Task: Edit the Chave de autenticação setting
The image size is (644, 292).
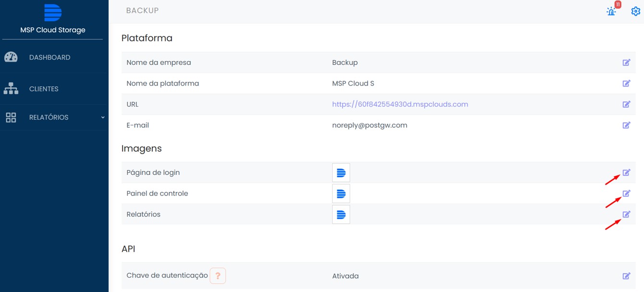Action: click(x=626, y=276)
